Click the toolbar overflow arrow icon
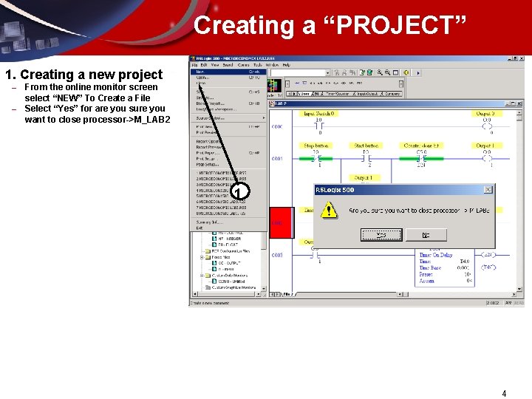This screenshot has width=532, height=399. tap(418, 73)
